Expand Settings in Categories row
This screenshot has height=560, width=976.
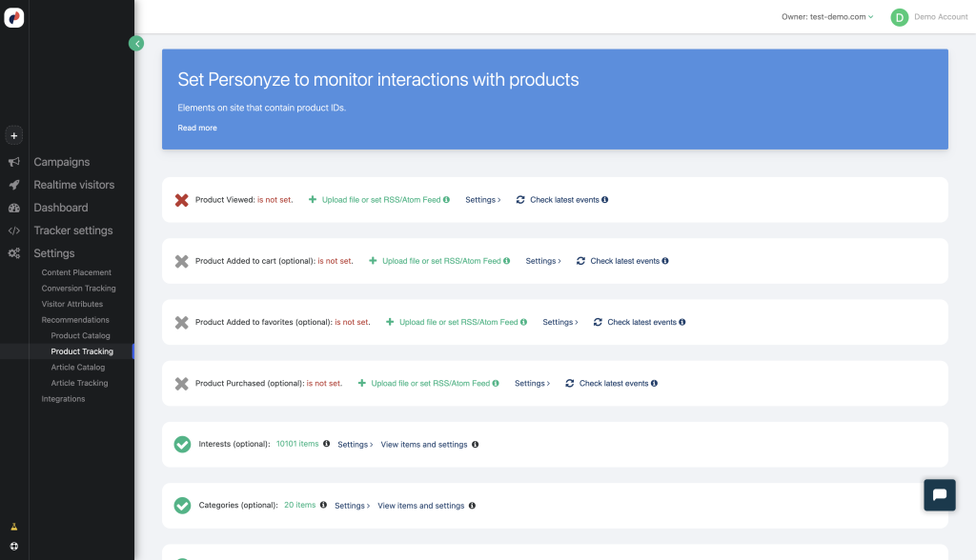[x=353, y=506]
